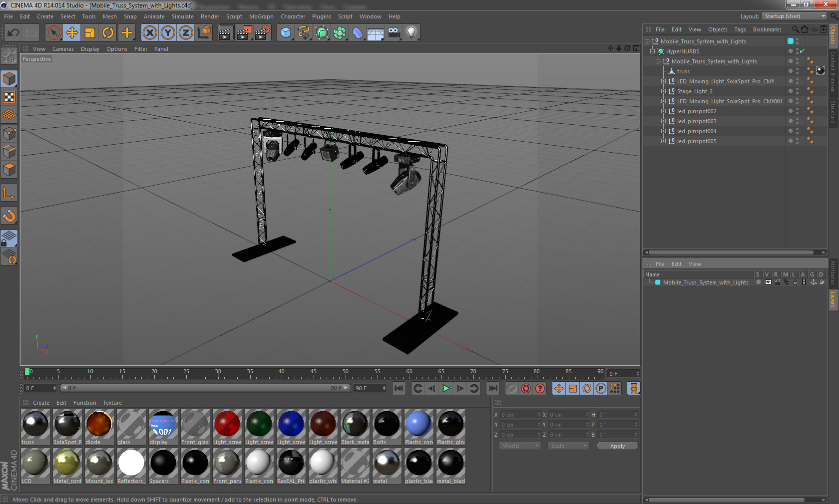
Task: Toggle the HyperNURBS enable checkmark
Action: click(802, 51)
